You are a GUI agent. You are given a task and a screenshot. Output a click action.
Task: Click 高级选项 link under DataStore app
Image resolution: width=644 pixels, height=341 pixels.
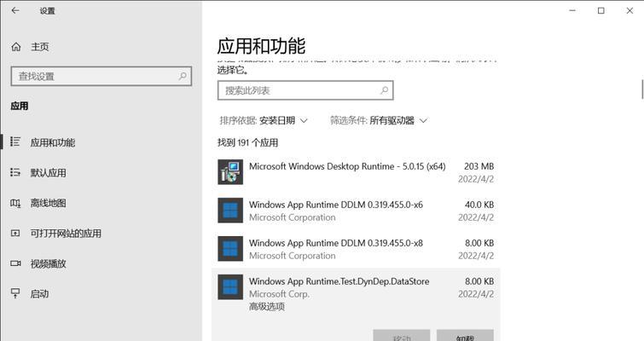[x=266, y=306]
